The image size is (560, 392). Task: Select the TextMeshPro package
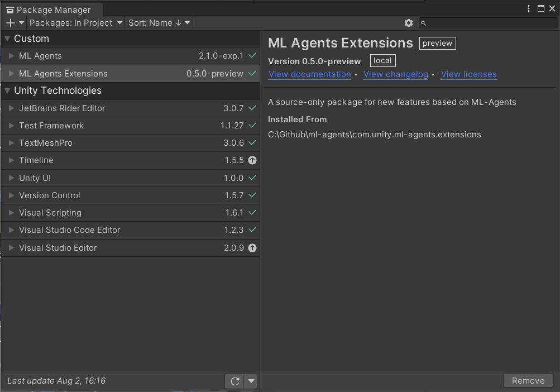pos(130,143)
